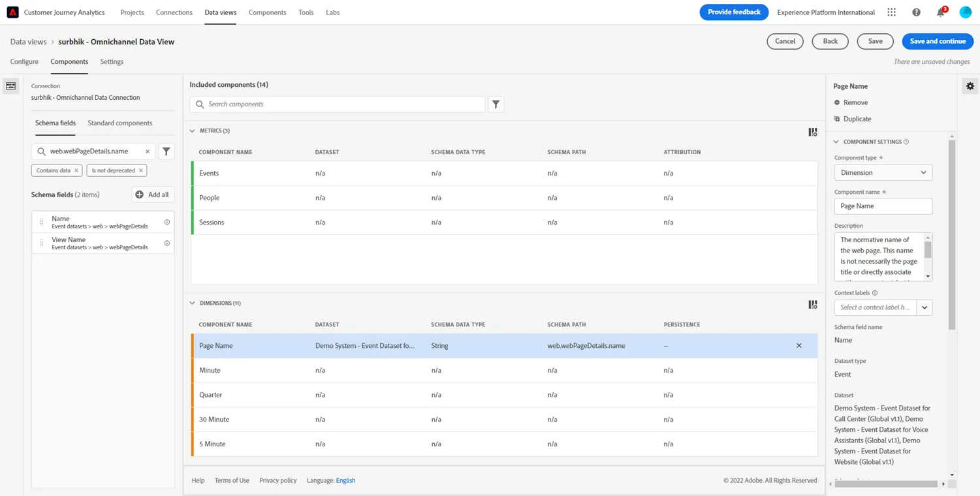Click the Search components field
Viewport: 980px width, 496px height.
338,104
